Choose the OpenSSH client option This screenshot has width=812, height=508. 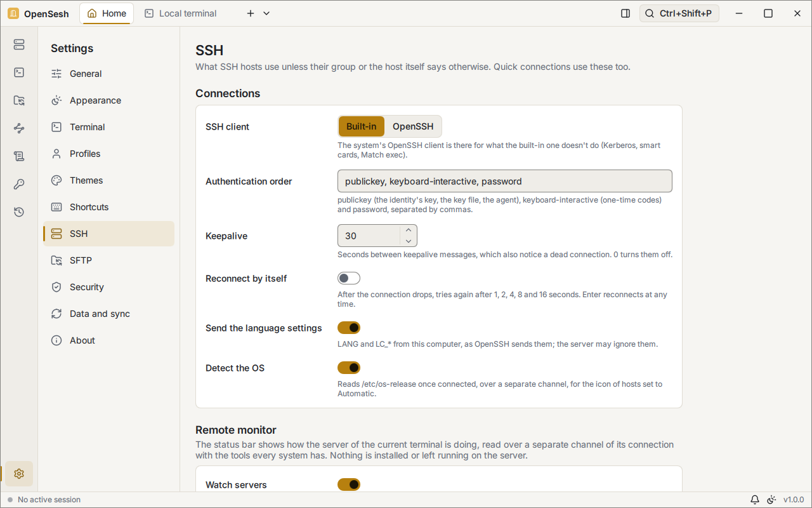coord(413,126)
